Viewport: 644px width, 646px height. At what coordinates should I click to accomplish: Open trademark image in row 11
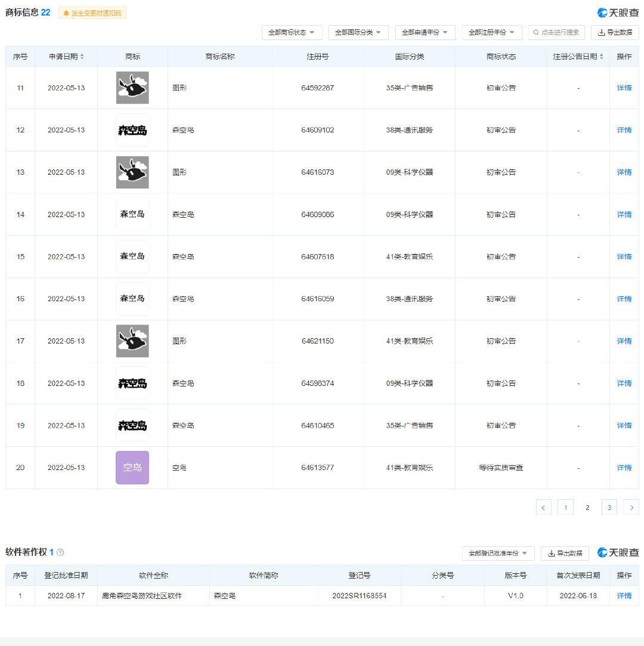(x=132, y=88)
